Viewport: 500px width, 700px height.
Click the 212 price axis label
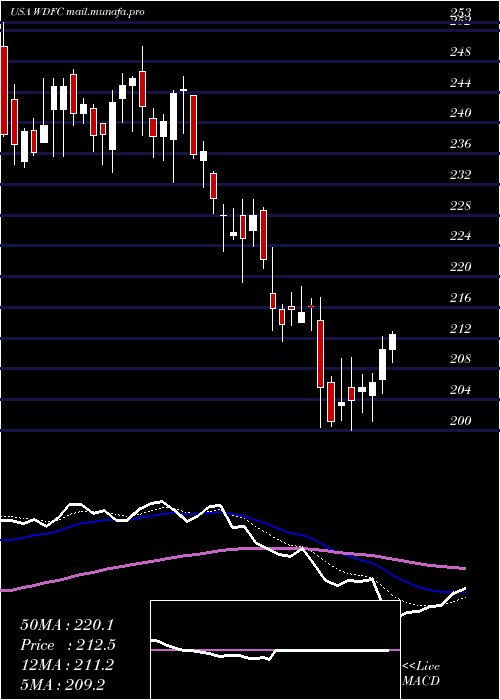point(461,329)
